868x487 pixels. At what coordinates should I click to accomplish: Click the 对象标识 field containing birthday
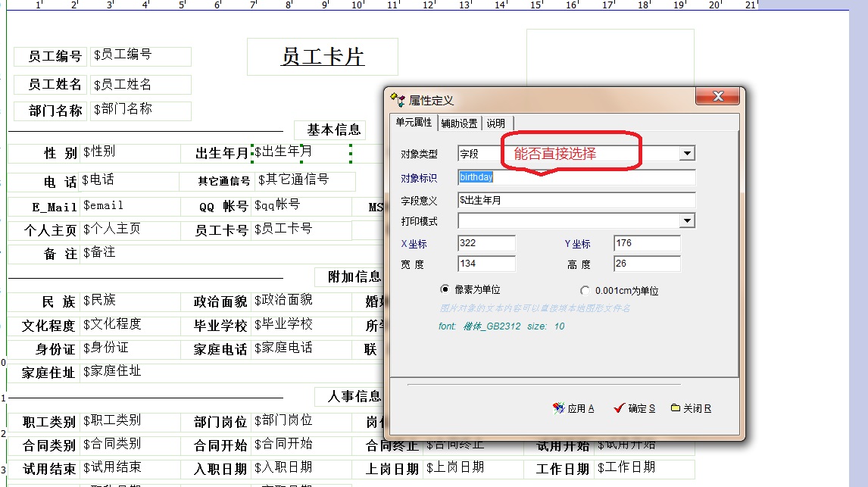pyautogui.click(x=576, y=177)
